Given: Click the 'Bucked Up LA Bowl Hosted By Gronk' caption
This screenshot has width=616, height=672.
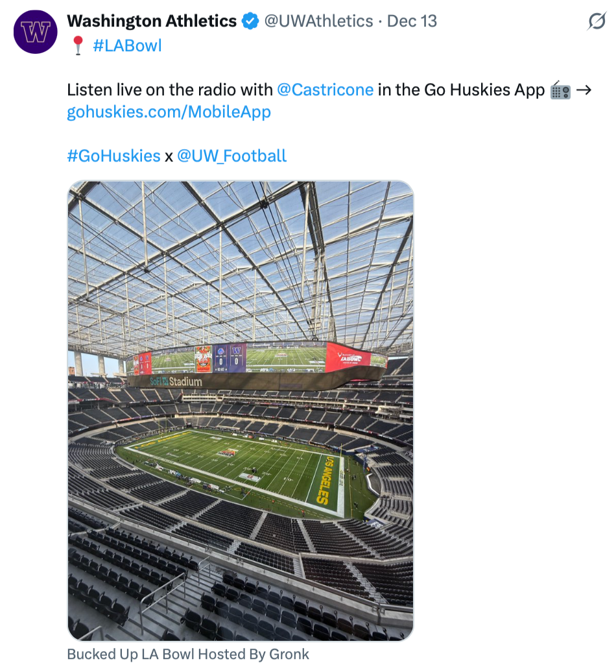Looking at the screenshot, I should [188, 654].
